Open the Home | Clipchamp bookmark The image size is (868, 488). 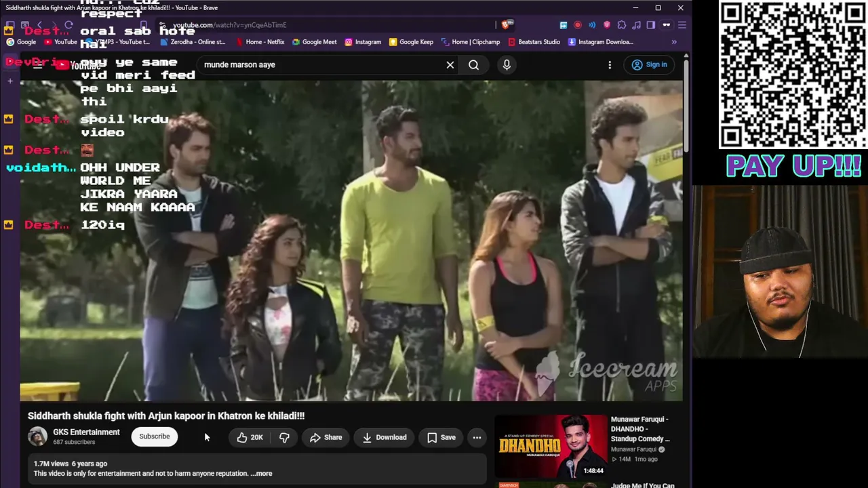[x=471, y=42]
